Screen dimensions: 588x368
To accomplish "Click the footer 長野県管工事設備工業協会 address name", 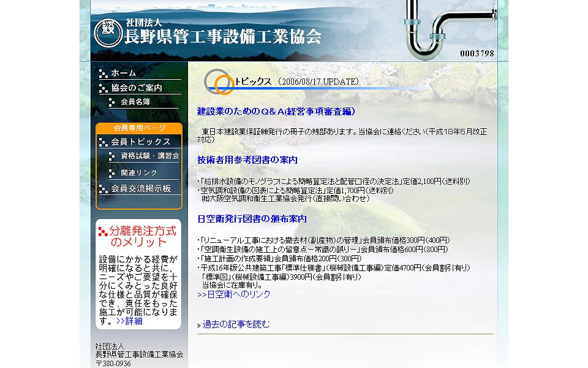I will [x=139, y=354].
